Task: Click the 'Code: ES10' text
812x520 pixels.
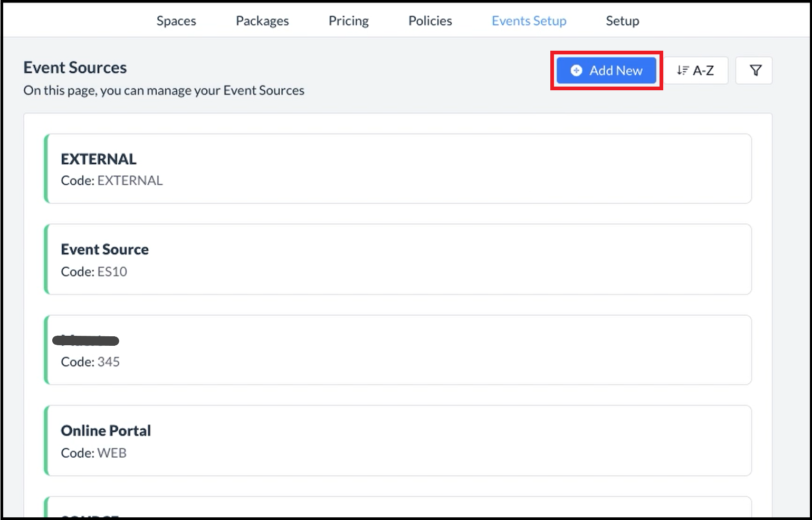Action: pos(94,272)
